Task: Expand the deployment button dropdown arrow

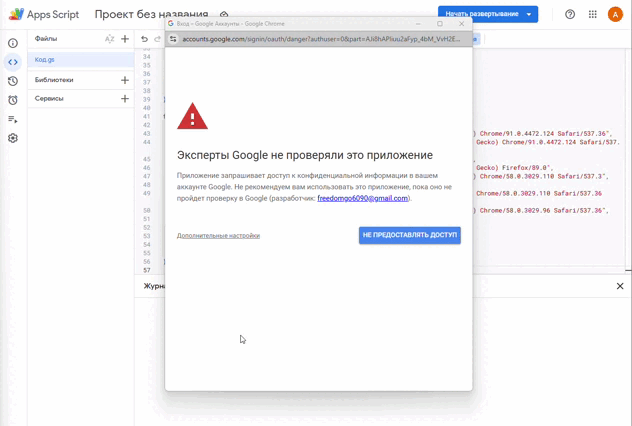Action: 529,14
